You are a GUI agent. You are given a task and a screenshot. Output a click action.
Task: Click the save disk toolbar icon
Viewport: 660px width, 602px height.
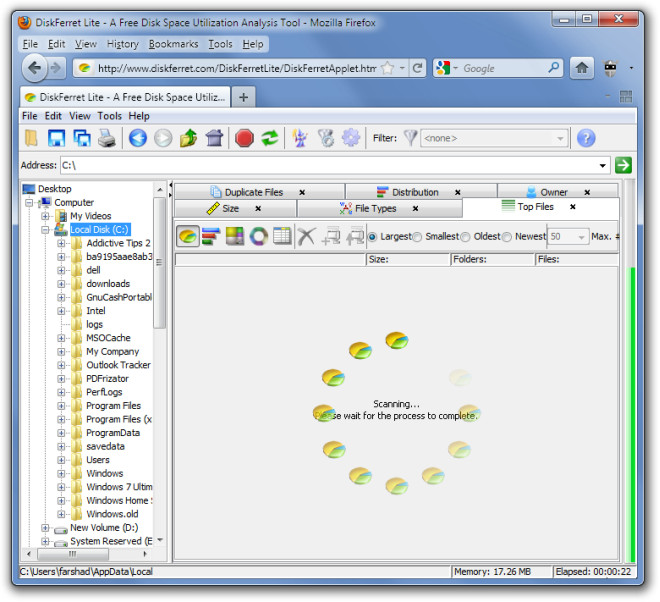click(x=56, y=138)
